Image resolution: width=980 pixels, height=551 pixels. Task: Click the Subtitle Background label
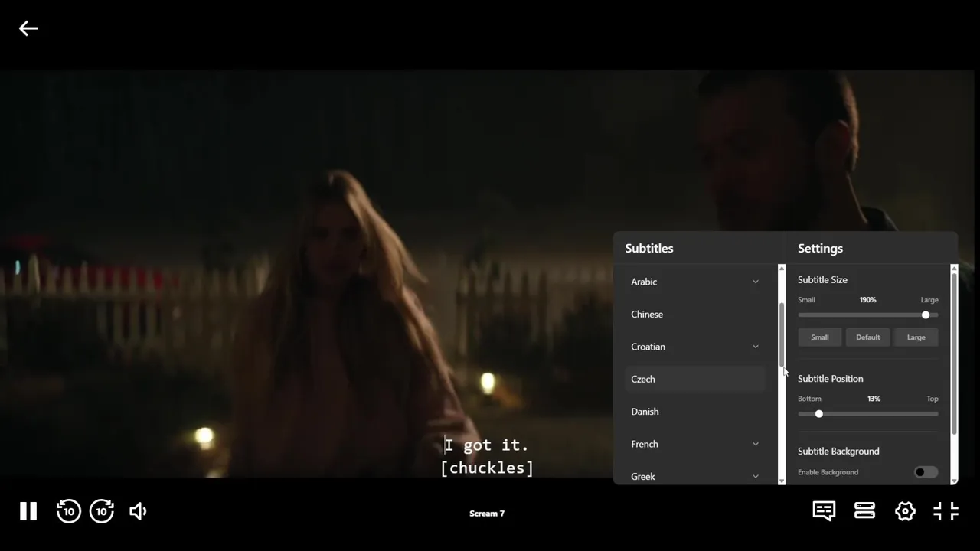[x=838, y=452]
